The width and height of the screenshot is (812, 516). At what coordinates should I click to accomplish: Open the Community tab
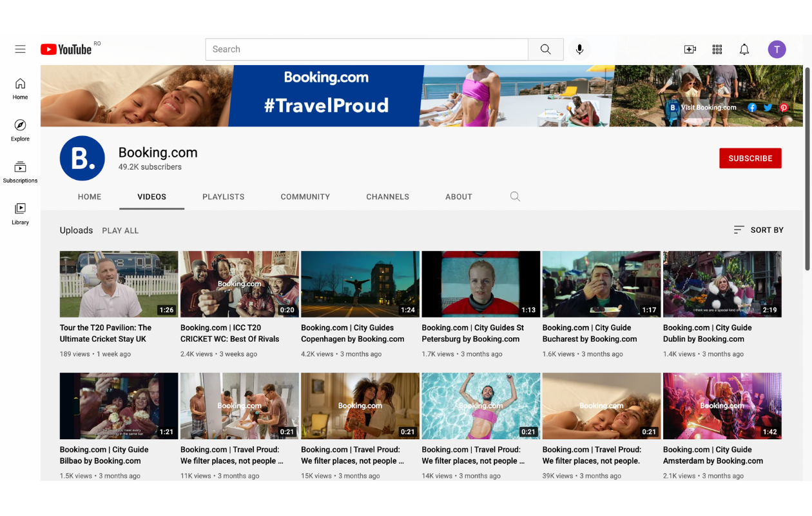(305, 197)
